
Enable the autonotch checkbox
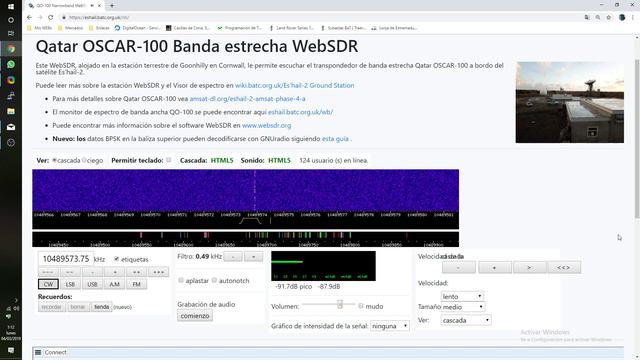[x=214, y=280]
